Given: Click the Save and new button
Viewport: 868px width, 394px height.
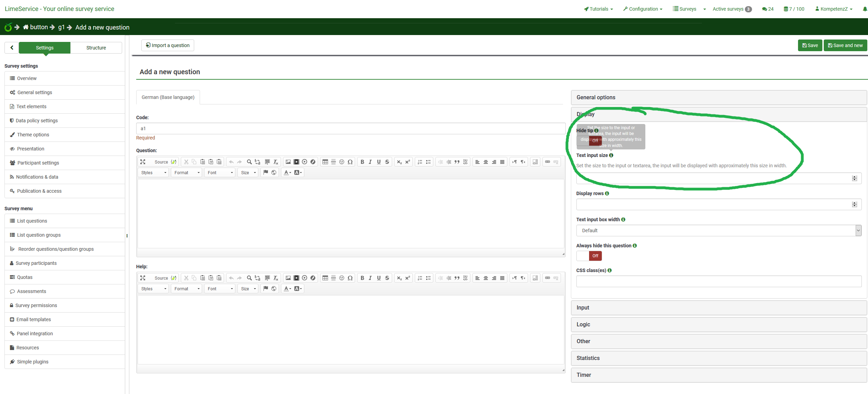Looking at the screenshot, I should click(845, 45).
